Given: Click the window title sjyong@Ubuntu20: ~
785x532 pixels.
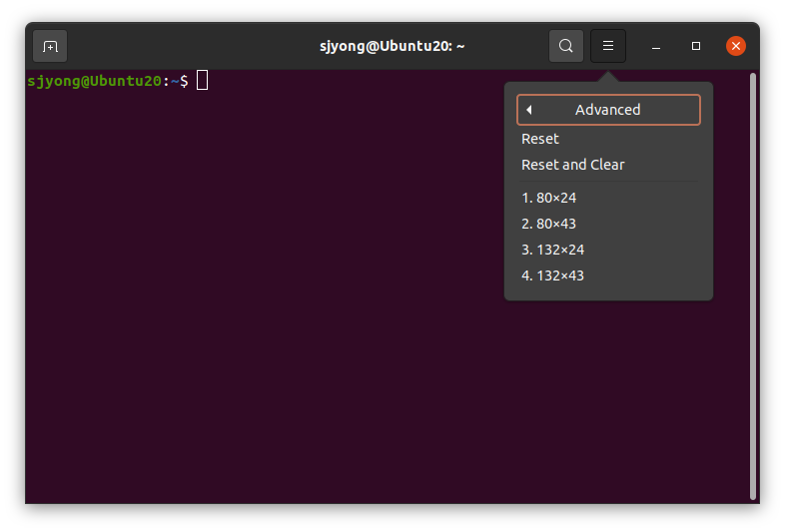Looking at the screenshot, I should [x=392, y=46].
